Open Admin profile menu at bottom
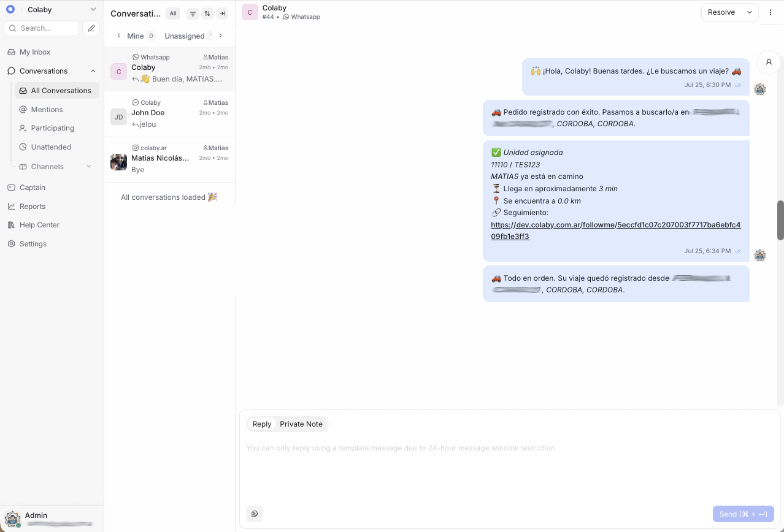 point(52,519)
